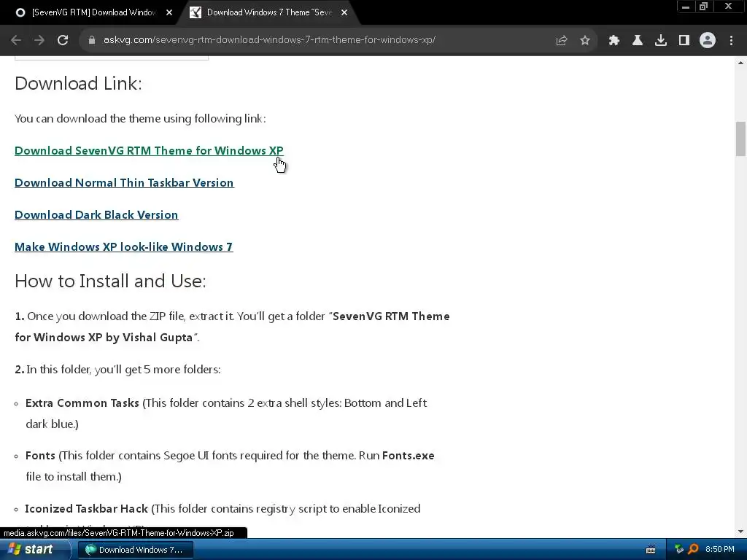
Task: Toggle the browser side panel
Action: [684, 41]
